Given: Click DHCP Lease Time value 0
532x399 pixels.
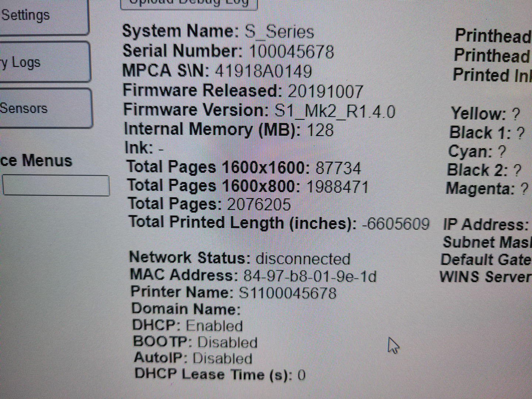Looking at the screenshot, I should tap(301, 375).
